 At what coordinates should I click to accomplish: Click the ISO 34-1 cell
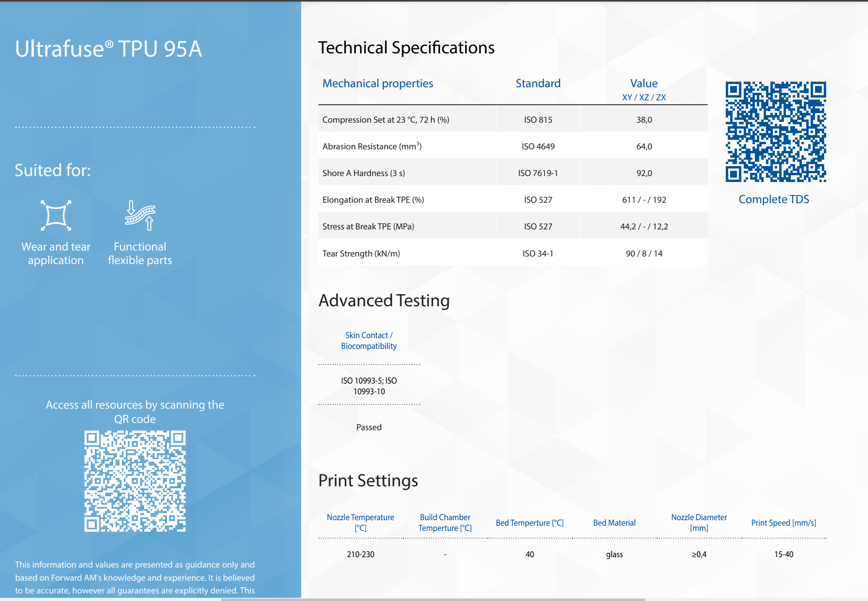538,254
